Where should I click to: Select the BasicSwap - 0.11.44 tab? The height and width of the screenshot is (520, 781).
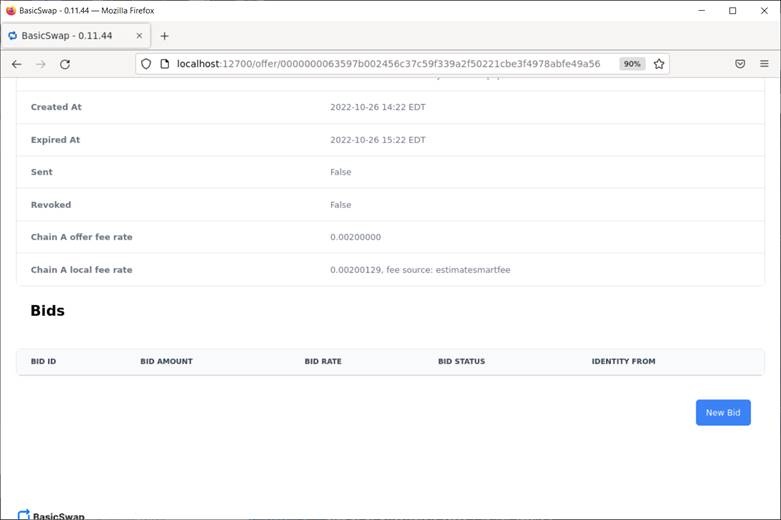(76, 36)
